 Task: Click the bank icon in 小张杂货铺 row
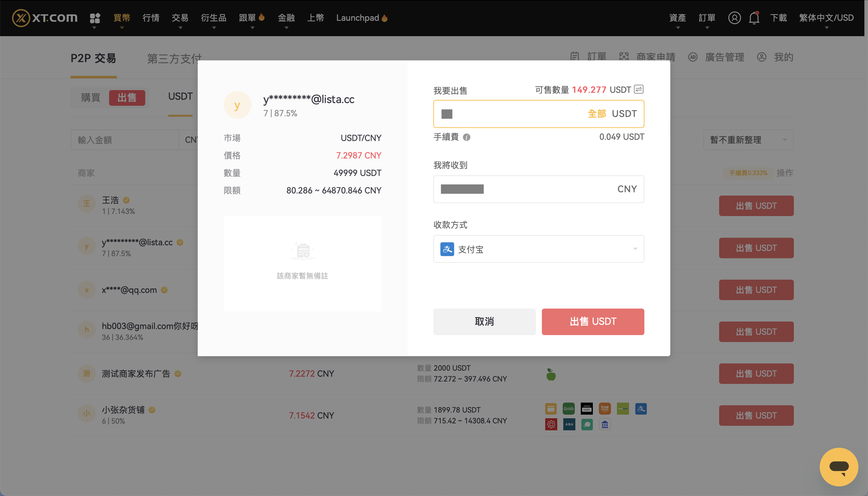pyautogui.click(x=605, y=424)
